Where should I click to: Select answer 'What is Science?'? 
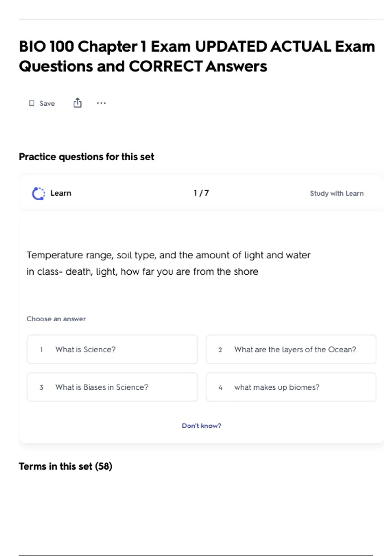coord(112,349)
